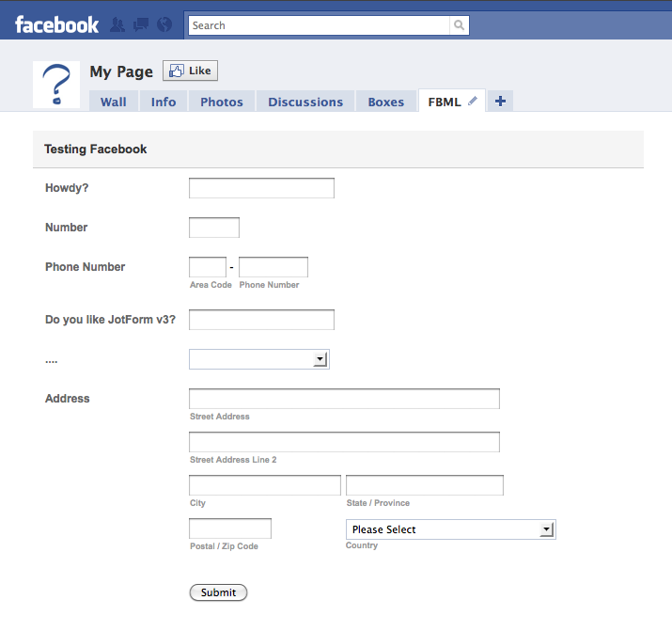Screen dimensions: 672x631
Task: Open notifications globe icon
Action: click(164, 24)
